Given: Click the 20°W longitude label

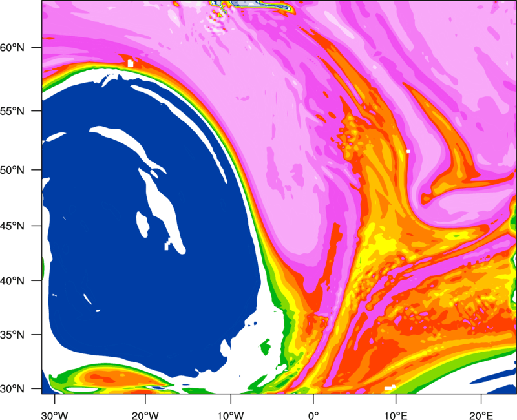Looking at the screenshot, I should 145,415.
